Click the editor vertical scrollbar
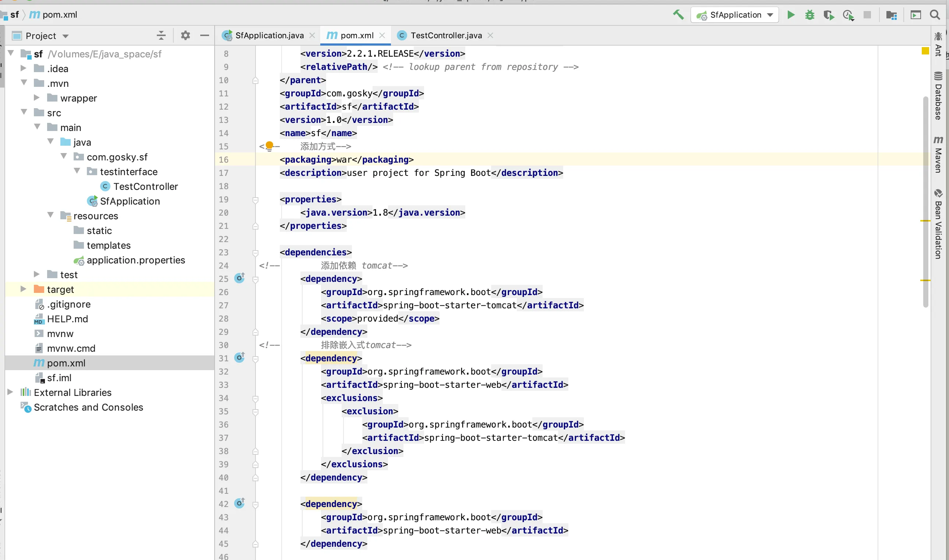This screenshot has width=949, height=560. point(925,202)
